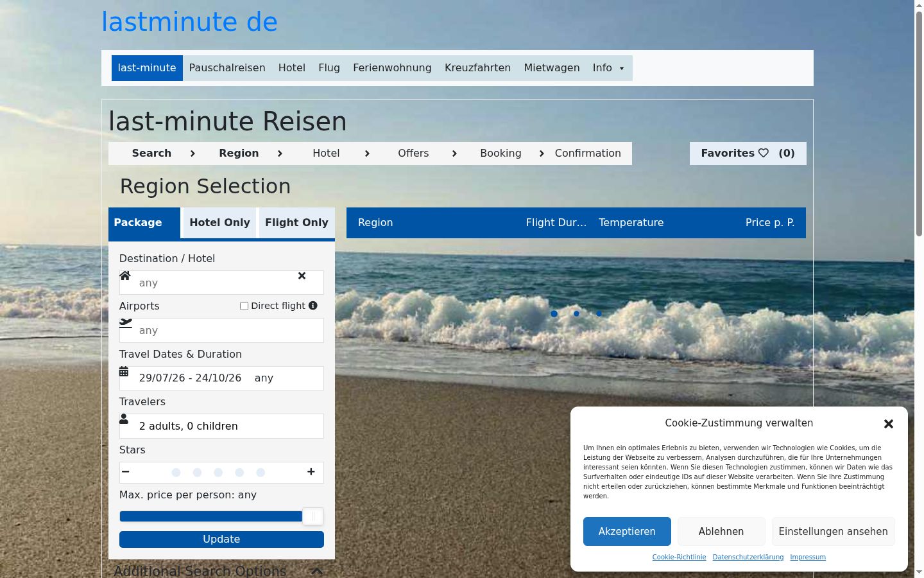This screenshot has height=578, width=924.
Task: Open Ferienwohnung in navigation
Action: click(x=392, y=68)
